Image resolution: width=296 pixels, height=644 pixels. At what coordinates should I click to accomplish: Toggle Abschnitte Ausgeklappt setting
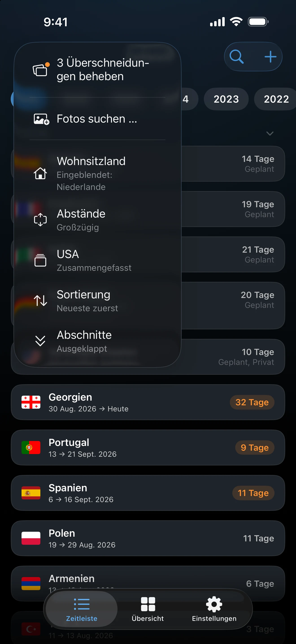97,341
